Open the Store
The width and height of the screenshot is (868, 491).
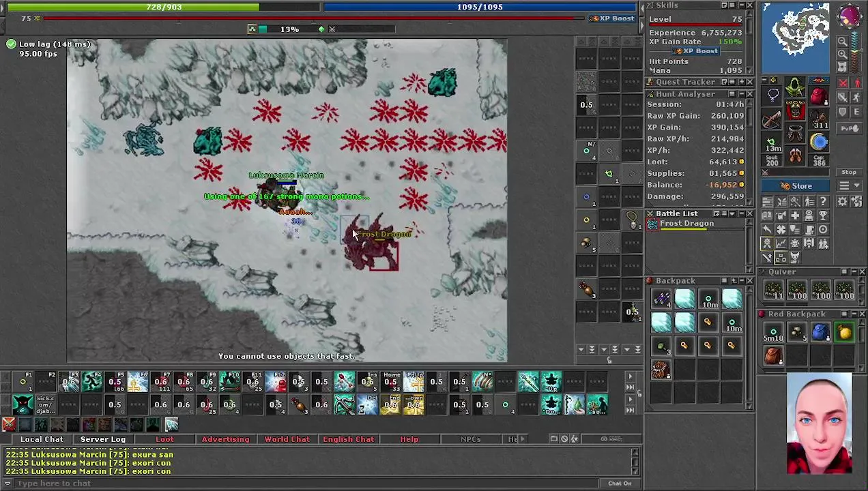795,186
